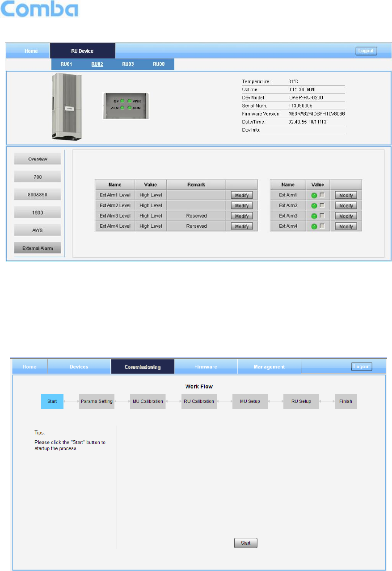392x571 pixels.
Task: Open the Firmware tab
Action: tap(206, 366)
